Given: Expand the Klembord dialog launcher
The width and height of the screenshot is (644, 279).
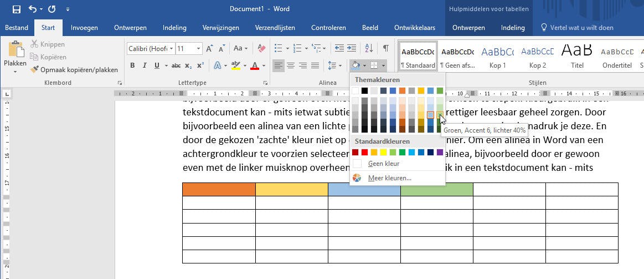Looking at the screenshot, I should pyautogui.click(x=120, y=83).
